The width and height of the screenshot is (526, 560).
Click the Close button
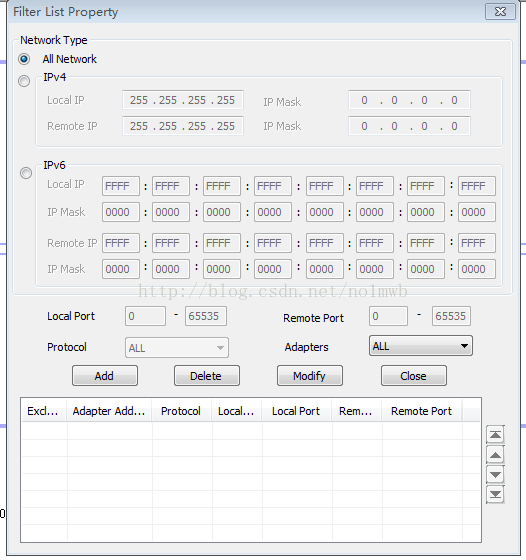414,376
